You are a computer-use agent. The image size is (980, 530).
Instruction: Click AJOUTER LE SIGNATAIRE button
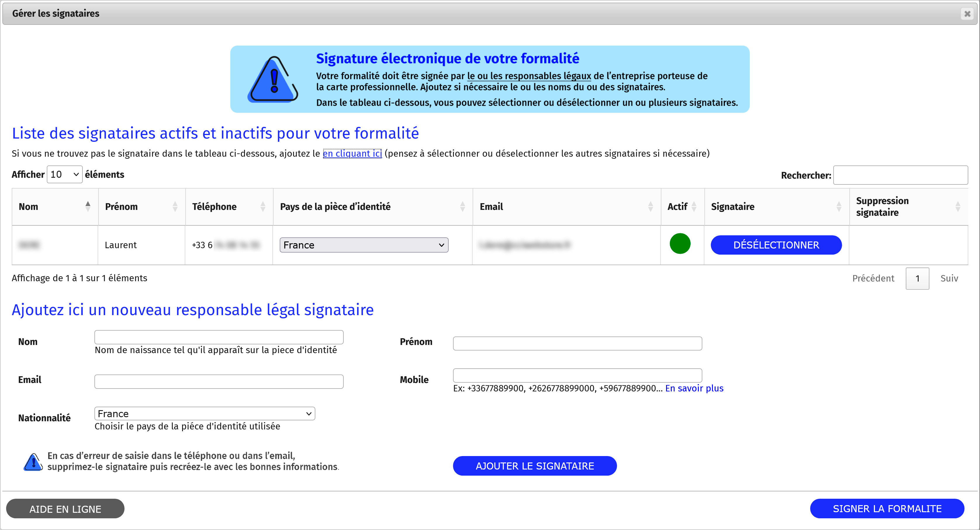click(535, 466)
